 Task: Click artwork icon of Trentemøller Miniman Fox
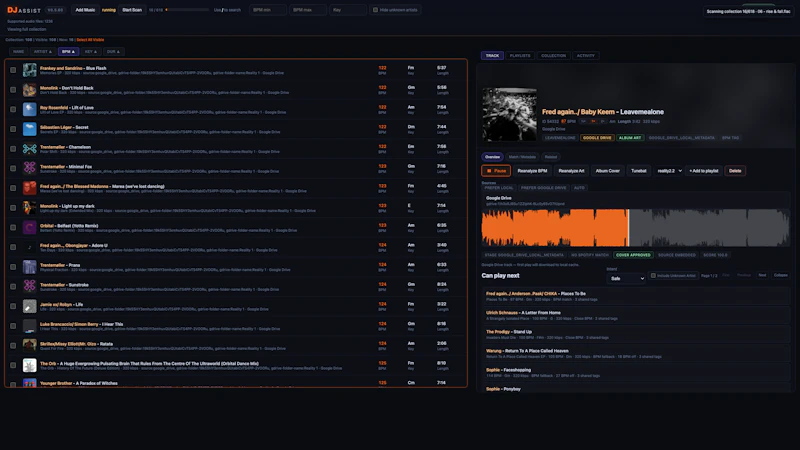[x=30, y=168]
